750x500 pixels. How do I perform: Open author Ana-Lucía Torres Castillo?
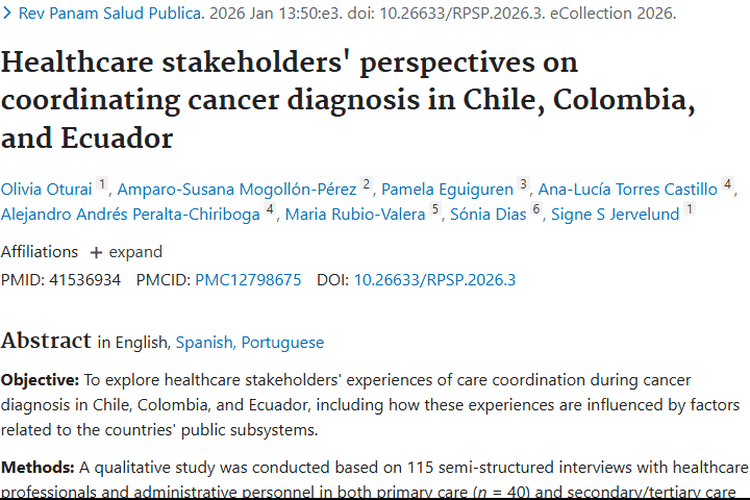[627, 188]
